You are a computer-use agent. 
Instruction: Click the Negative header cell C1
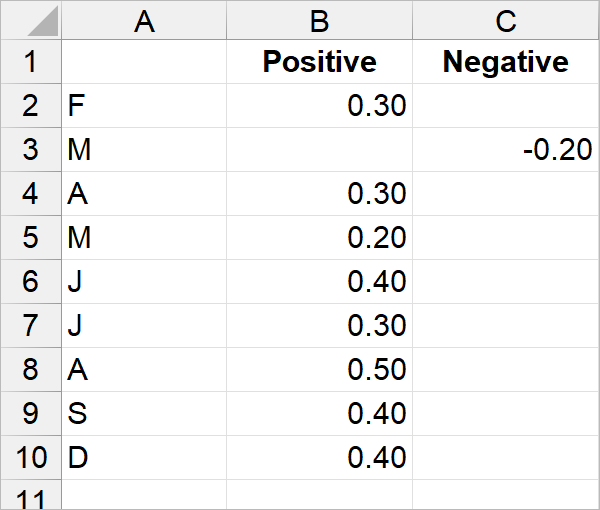(505, 62)
